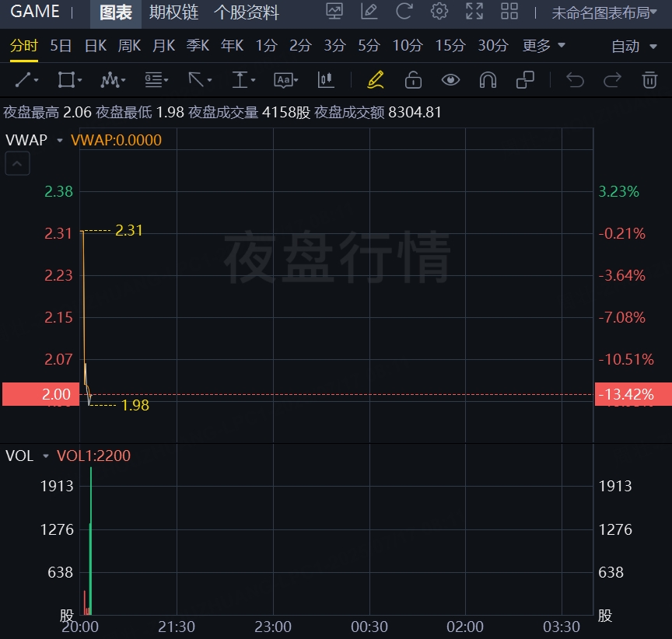
Task: Delete drawings with the trash icon
Action: [x=649, y=80]
